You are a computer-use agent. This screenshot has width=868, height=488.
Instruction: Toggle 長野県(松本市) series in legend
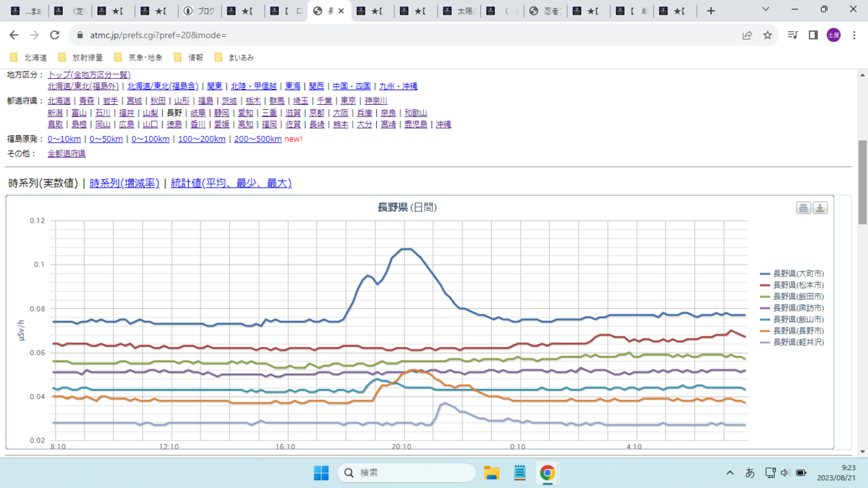pyautogui.click(x=792, y=285)
